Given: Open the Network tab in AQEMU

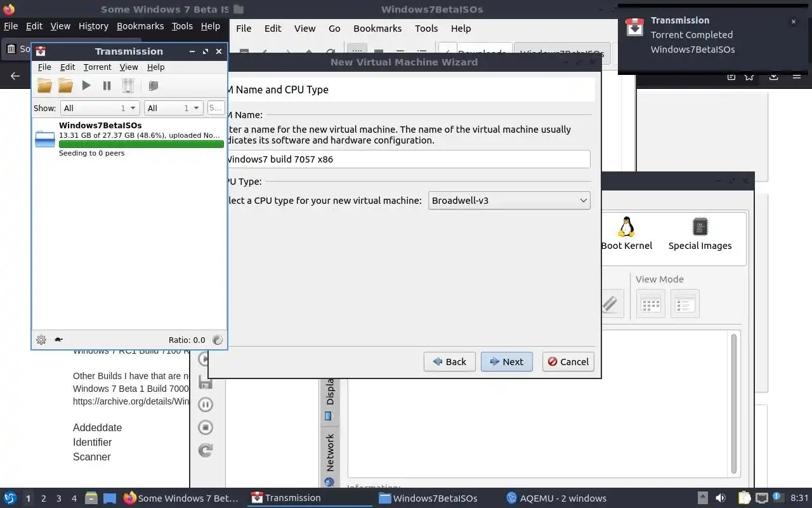Looking at the screenshot, I should (330, 458).
